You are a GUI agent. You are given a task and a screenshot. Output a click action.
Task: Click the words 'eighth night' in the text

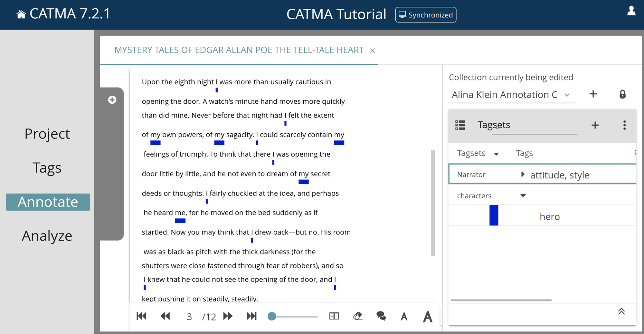(x=194, y=82)
